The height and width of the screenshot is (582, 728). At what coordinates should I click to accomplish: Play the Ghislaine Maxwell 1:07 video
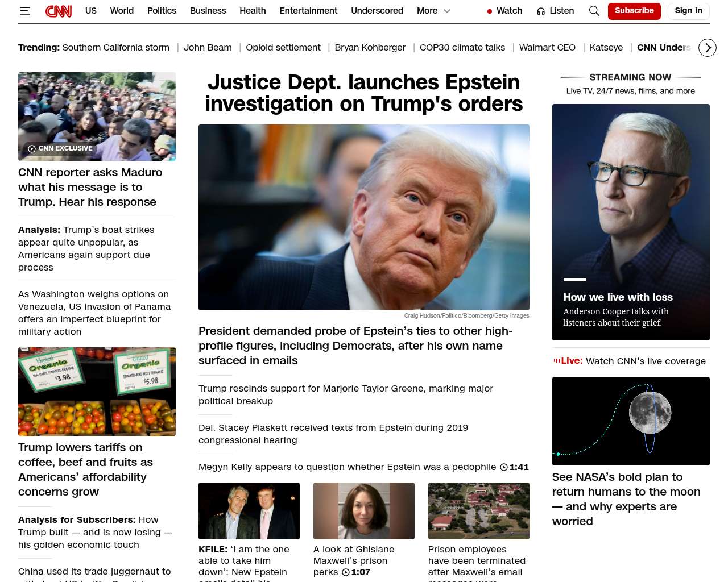(346, 572)
